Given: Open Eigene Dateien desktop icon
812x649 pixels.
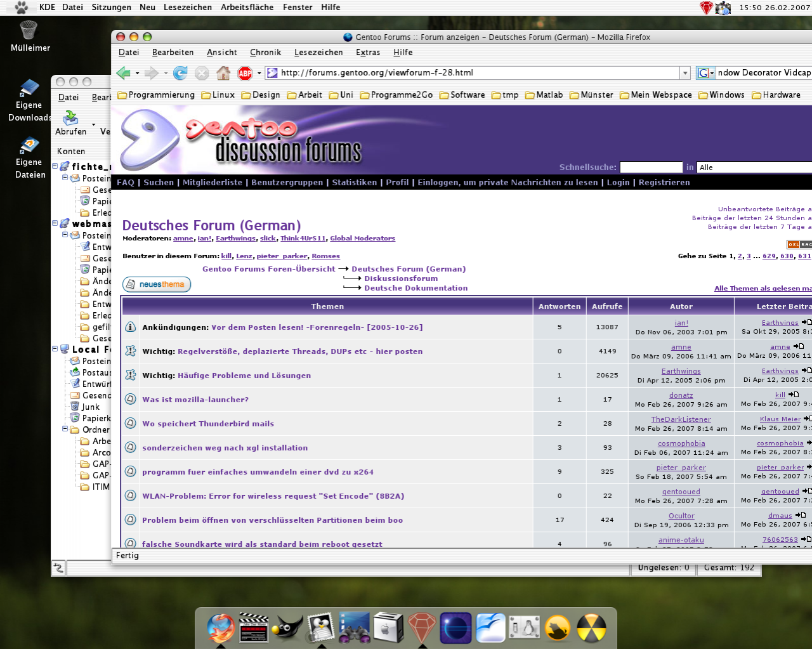Looking at the screenshot, I should pos(29,145).
